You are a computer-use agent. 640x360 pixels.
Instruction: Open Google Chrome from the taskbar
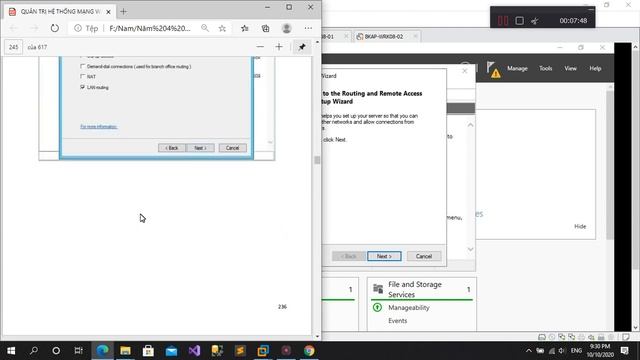[x=309, y=351]
